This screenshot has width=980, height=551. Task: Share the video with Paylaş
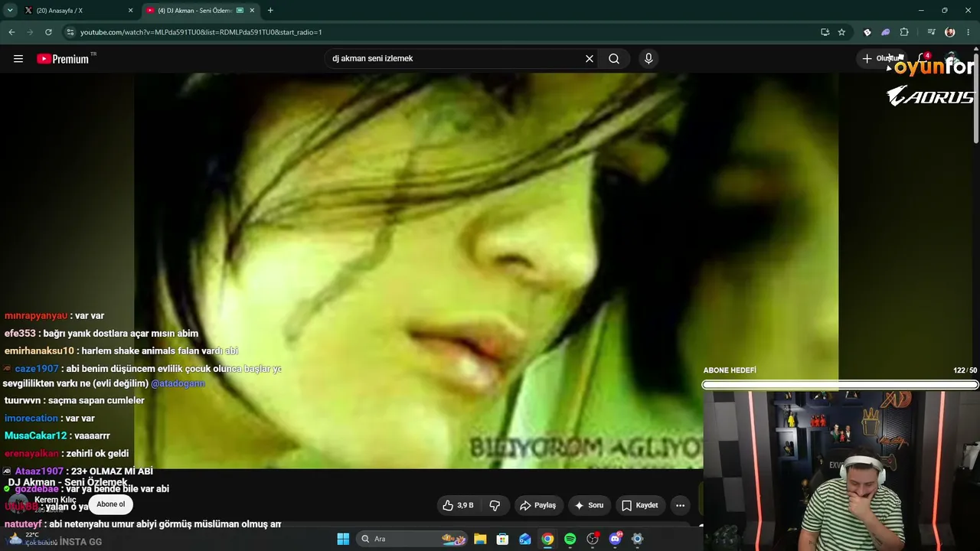(x=538, y=505)
